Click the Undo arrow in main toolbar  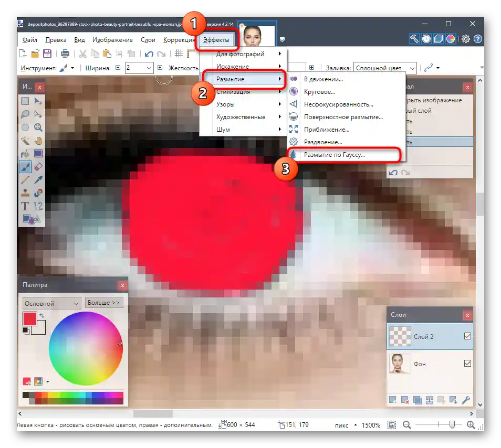149,54
